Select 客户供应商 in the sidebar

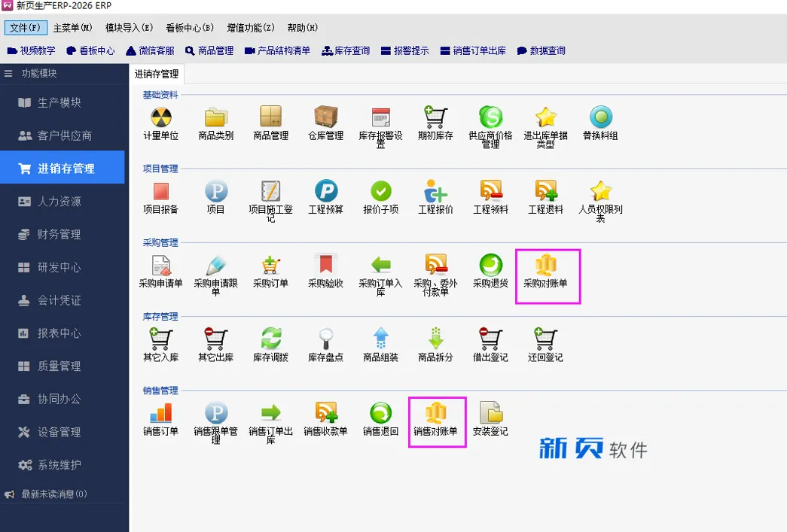[x=63, y=136]
